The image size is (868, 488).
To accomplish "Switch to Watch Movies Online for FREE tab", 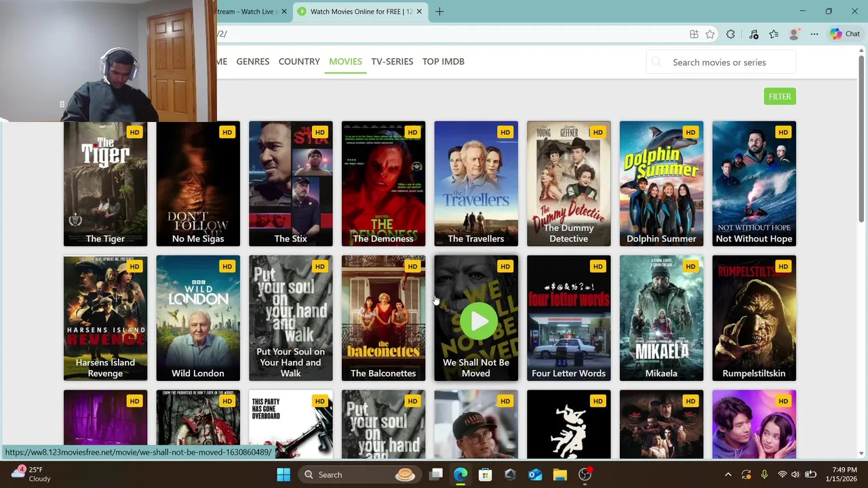I will click(360, 12).
